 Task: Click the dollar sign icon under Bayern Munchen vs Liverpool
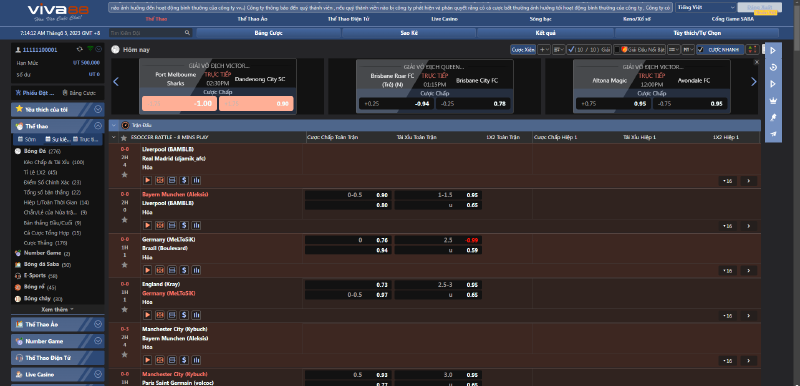[x=184, y=225]
